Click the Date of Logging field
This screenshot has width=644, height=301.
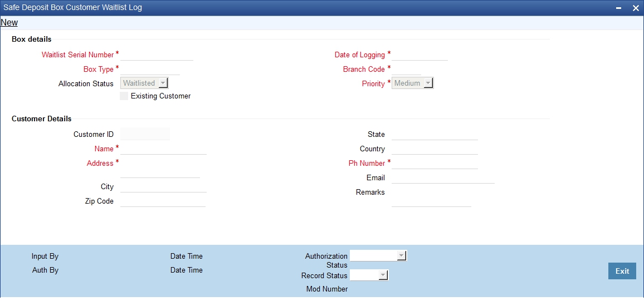coord(419,55)
